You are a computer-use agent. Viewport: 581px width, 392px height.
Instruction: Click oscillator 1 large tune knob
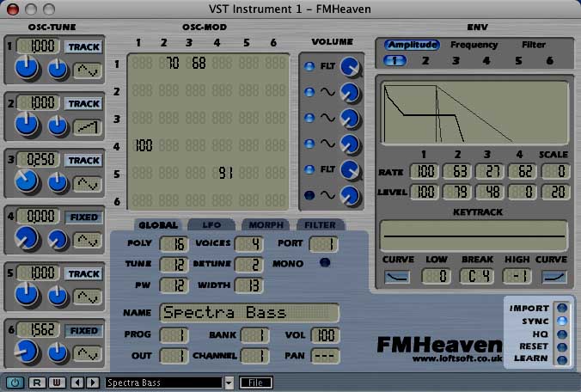click(x=27, y=68)
